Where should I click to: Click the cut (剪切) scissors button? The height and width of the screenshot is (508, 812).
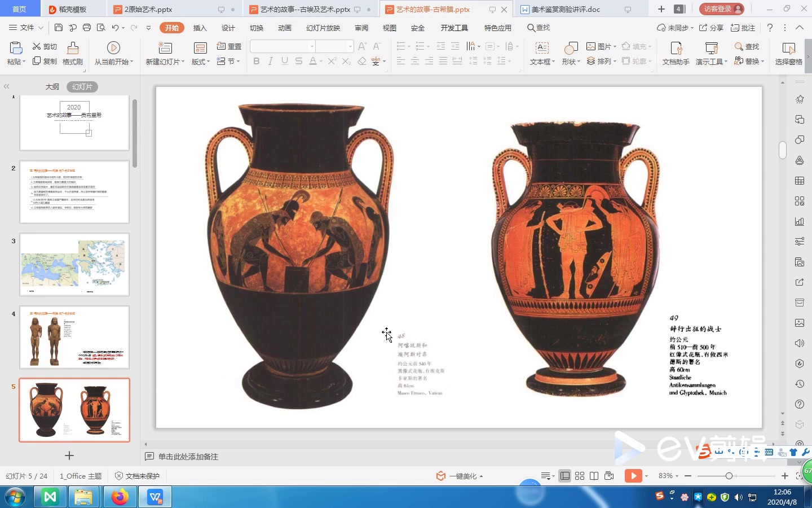[x=45, y=46]
